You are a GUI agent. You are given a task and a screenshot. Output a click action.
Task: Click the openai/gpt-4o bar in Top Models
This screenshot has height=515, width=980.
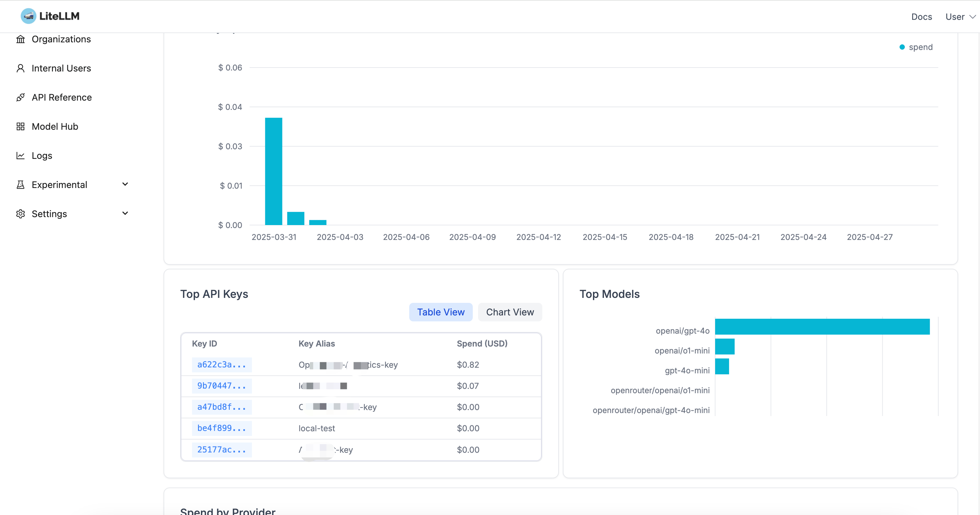822,327
